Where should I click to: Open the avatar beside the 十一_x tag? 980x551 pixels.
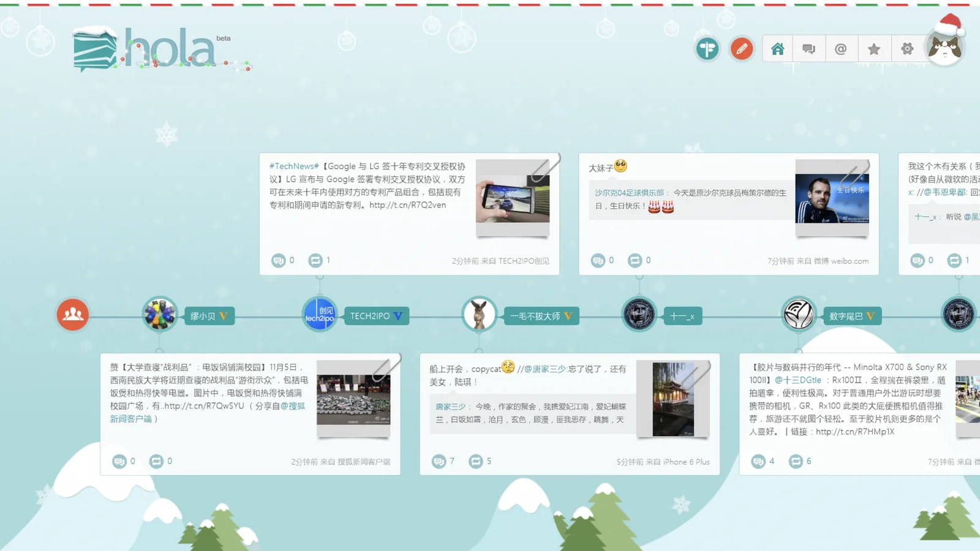tap(639, 315)
